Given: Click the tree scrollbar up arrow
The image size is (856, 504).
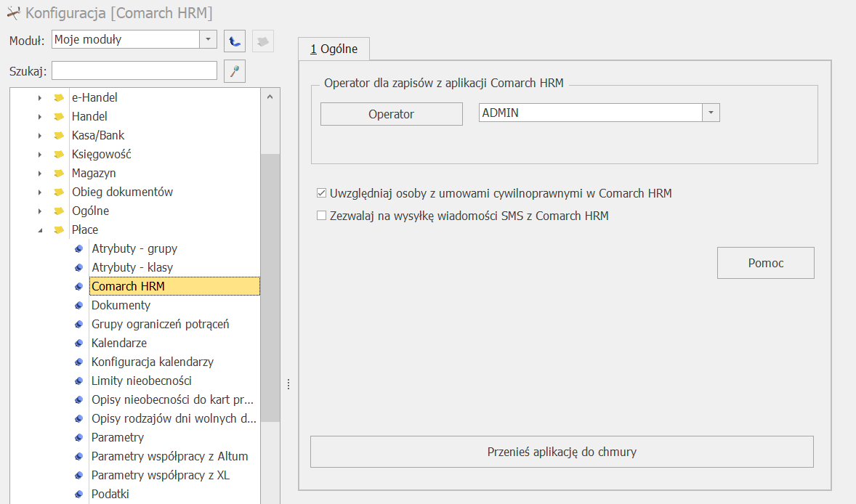Looking at the screenshot, I should coord(270,97).
